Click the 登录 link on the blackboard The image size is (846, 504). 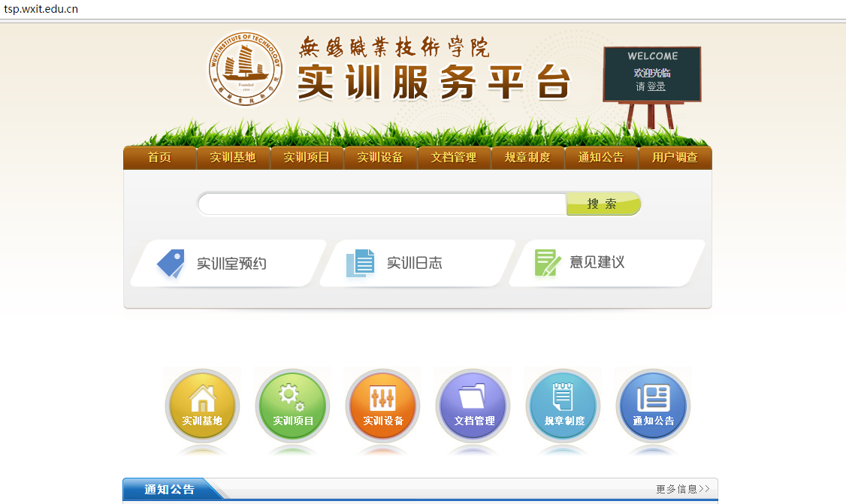pyautogui.click(x=657, y=87)
